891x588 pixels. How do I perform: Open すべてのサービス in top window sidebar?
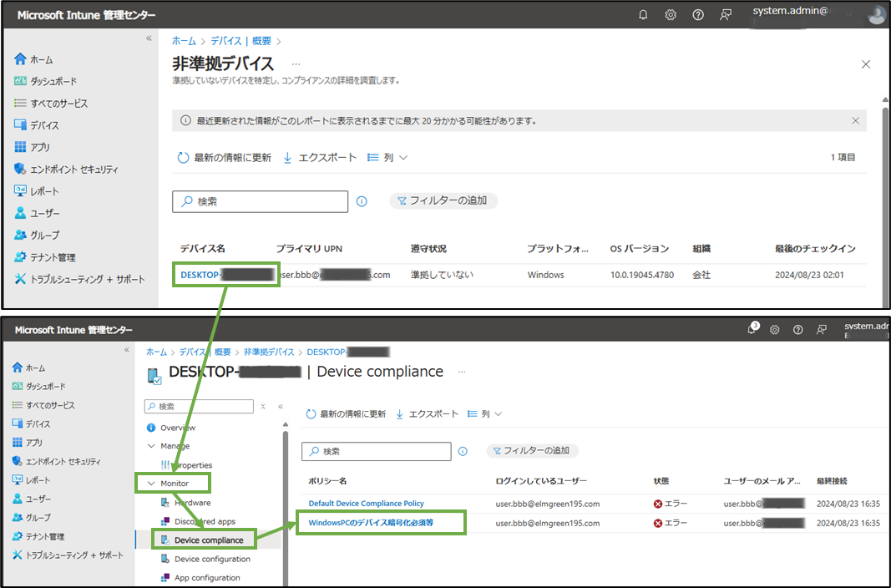tap(51, 104)
